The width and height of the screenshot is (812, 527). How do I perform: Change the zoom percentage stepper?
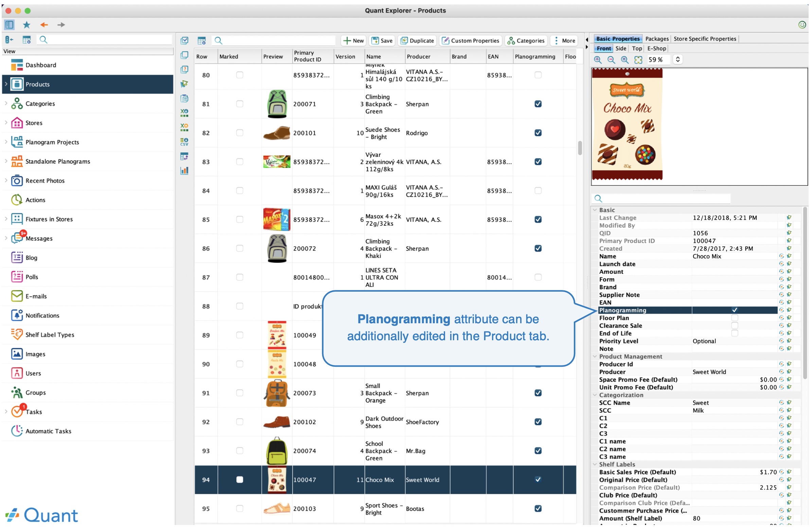677,60
